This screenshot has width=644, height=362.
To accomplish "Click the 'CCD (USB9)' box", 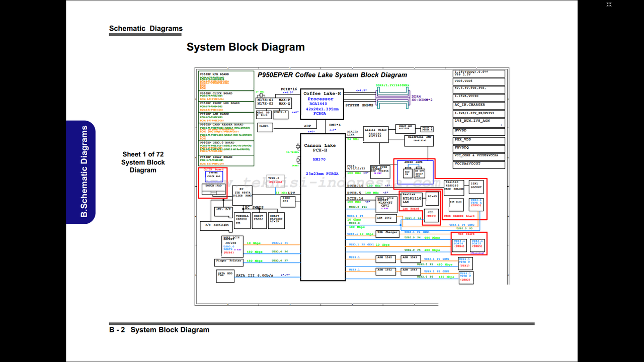I will click(x=431, y=215).
